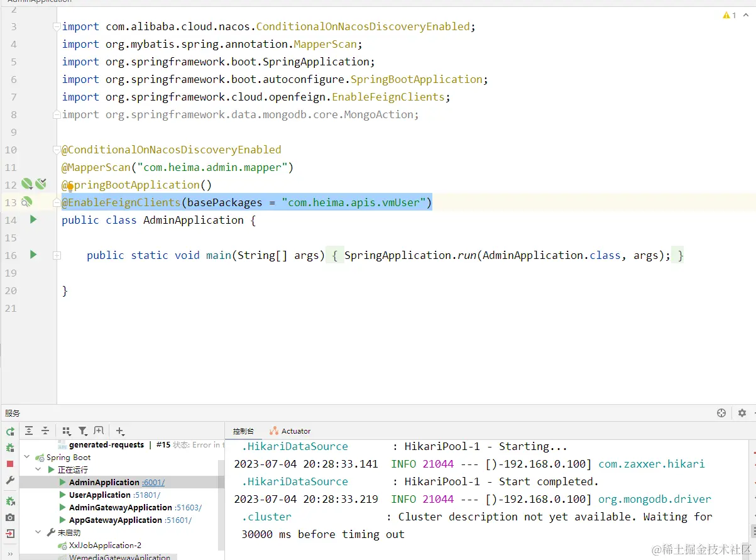Image resolution: width=756 pixels, height=560 pixels.
Task: Open the :51603/ port link
Action: (189, 508)
